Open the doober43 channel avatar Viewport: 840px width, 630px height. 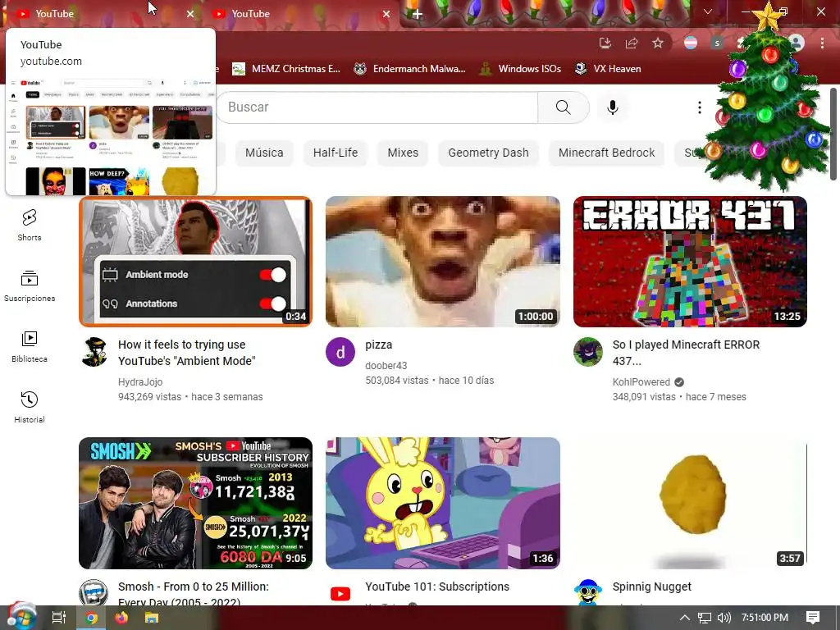pyautogui.click(x=340, y=352)
